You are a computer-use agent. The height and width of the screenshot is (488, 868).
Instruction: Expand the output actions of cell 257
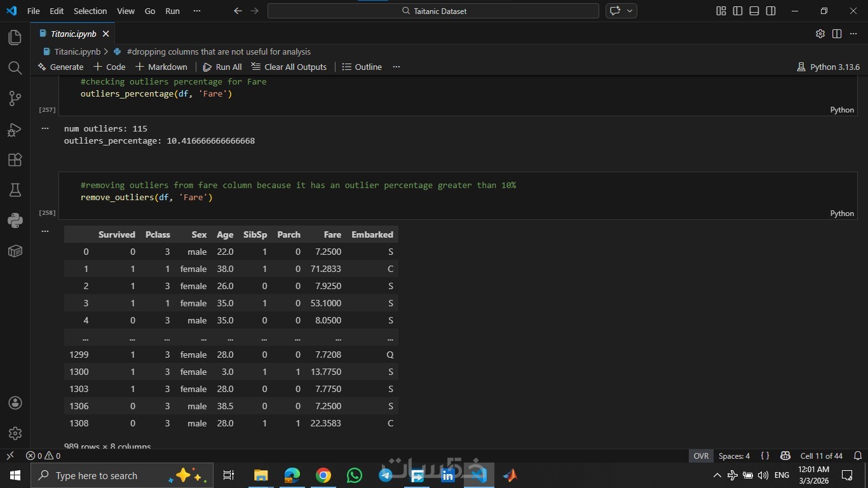(45, 128)
